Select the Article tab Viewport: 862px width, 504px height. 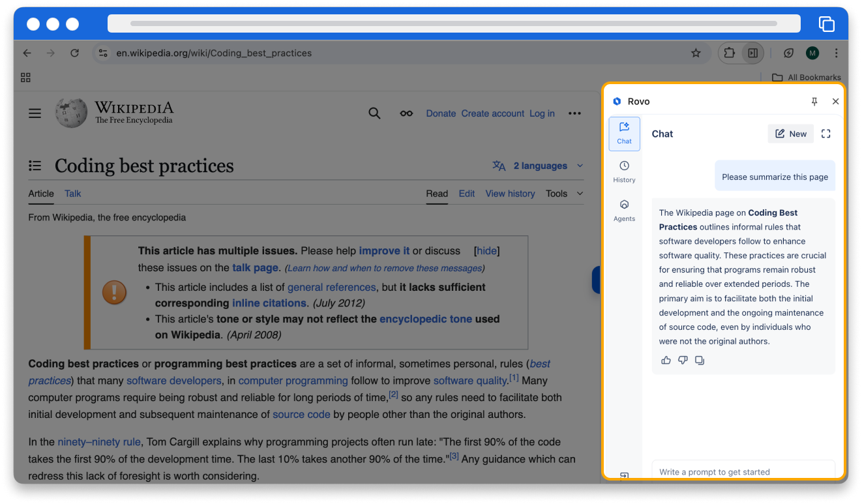[41, 194]
